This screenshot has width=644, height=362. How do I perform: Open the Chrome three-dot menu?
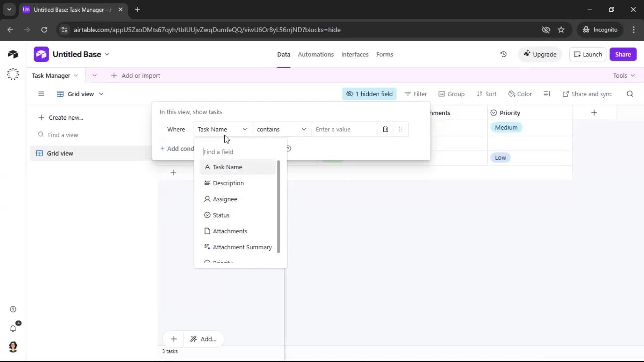click(634, 30)
